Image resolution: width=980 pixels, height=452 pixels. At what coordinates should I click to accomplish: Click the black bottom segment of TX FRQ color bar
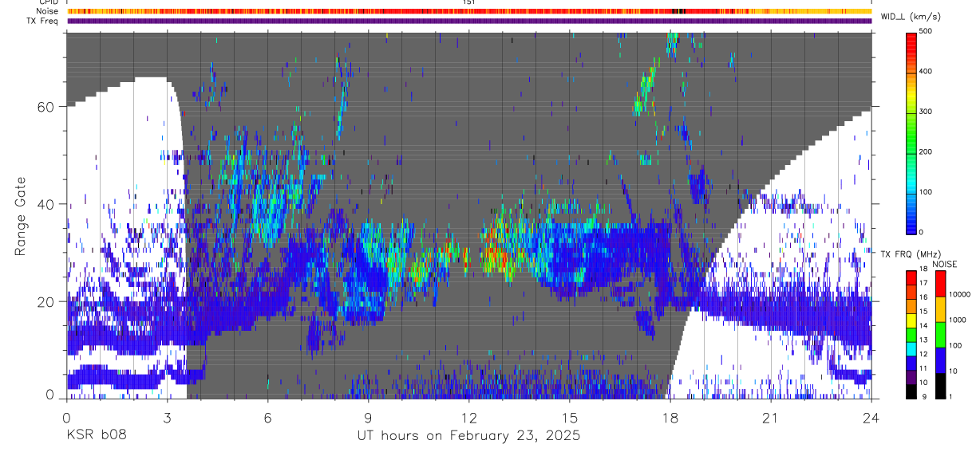(x=911, y=391)
